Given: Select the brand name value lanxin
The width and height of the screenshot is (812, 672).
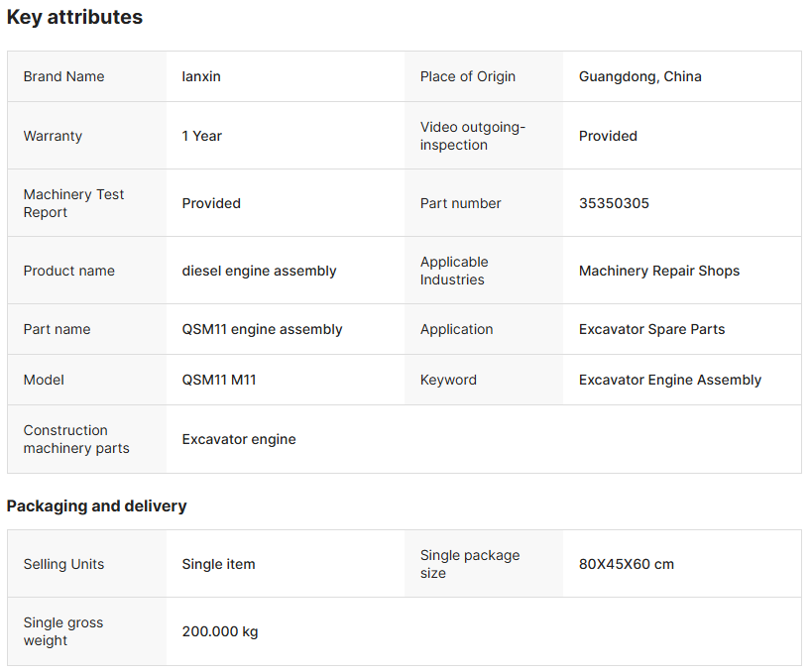Looking at the screenshot, I should (x=201, y=76).
